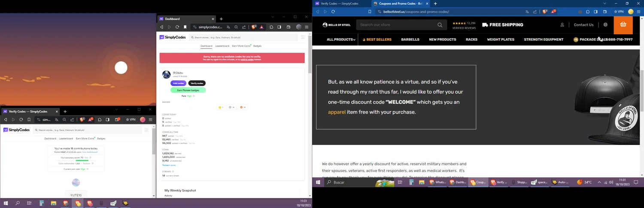Open the Contact Us link

pos(583,25)
